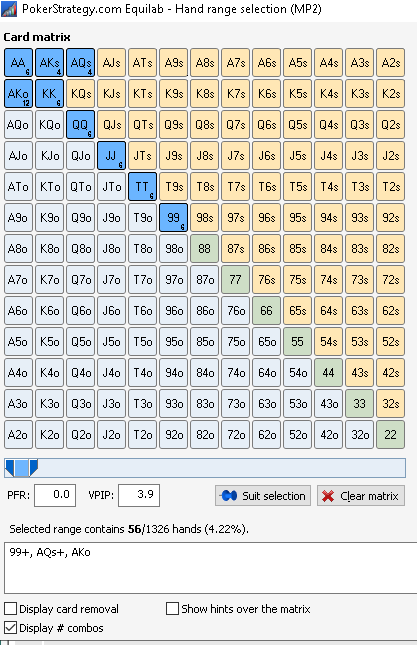Select the 96o cell
The height and width of the screenshot is (645, 417).
coord(174,311)
